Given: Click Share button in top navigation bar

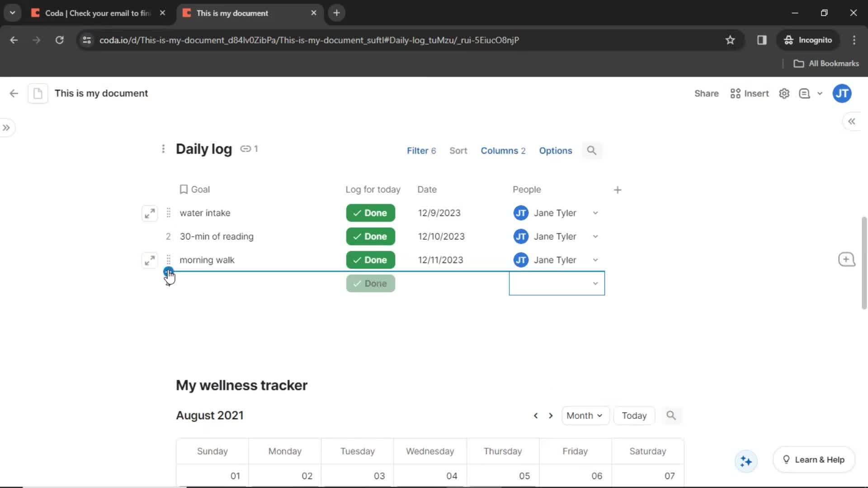Looking at the screenshot, I should tap(707, 94).
